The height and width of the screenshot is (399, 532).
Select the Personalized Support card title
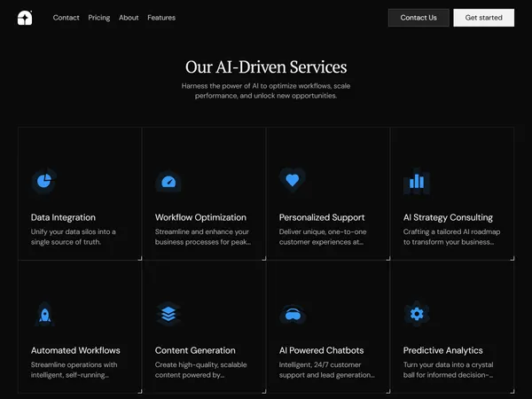point(322,217)
